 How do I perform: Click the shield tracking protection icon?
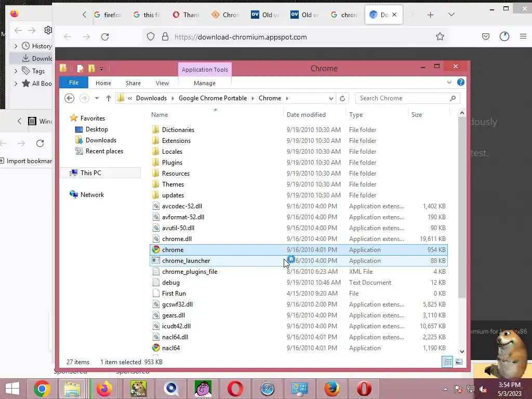(150, 37)
